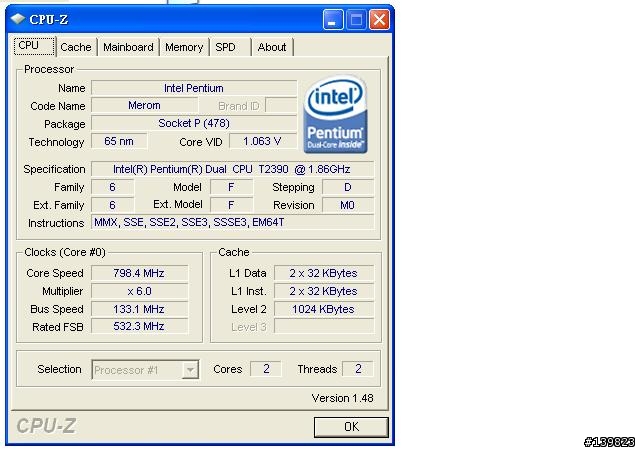Click the Core VID value 1.063 V
640x450 pixels.
(263, 141)
